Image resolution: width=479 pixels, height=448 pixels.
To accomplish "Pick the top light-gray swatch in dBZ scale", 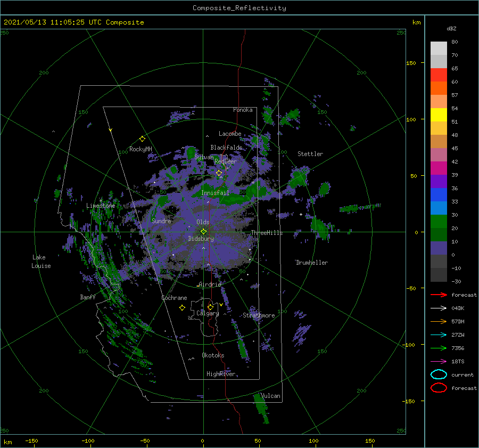I will point(439,48).
